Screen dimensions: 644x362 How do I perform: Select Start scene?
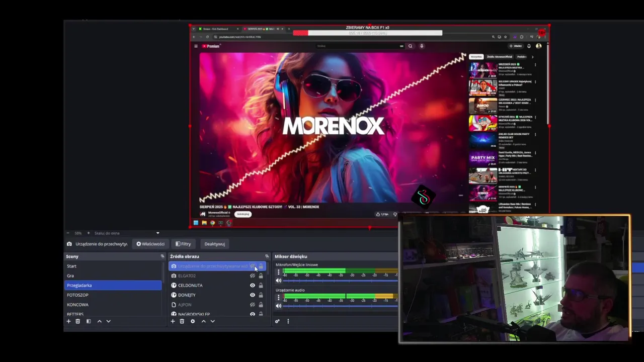pyautogui.click(x=113, y=266)
